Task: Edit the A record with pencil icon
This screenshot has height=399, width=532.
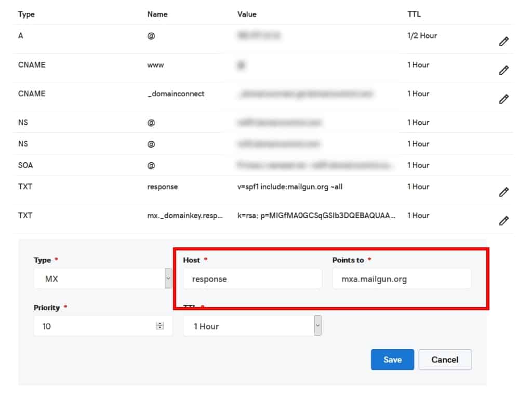Action: coord(503,42)
